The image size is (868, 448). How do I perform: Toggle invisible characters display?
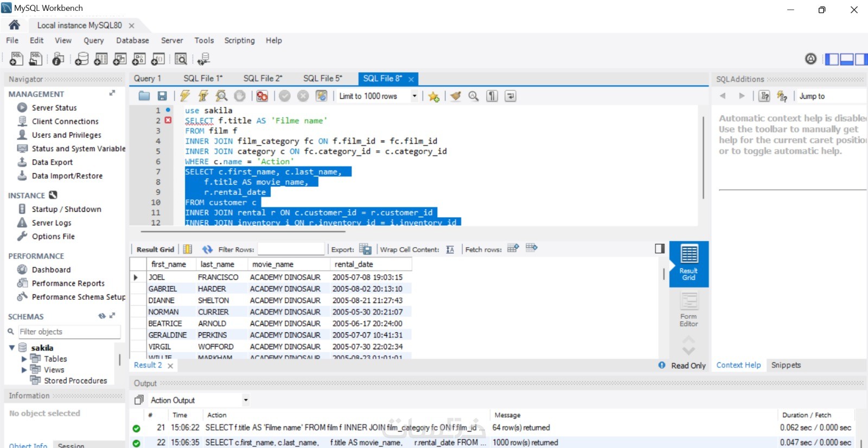coord(492,96)
